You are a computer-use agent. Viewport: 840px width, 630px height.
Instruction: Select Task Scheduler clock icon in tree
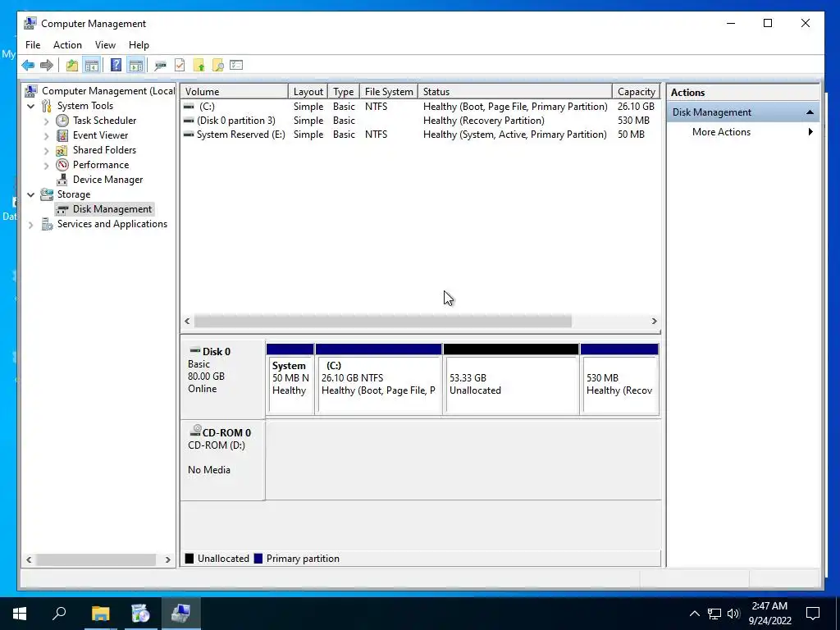[x=62, y=121]
